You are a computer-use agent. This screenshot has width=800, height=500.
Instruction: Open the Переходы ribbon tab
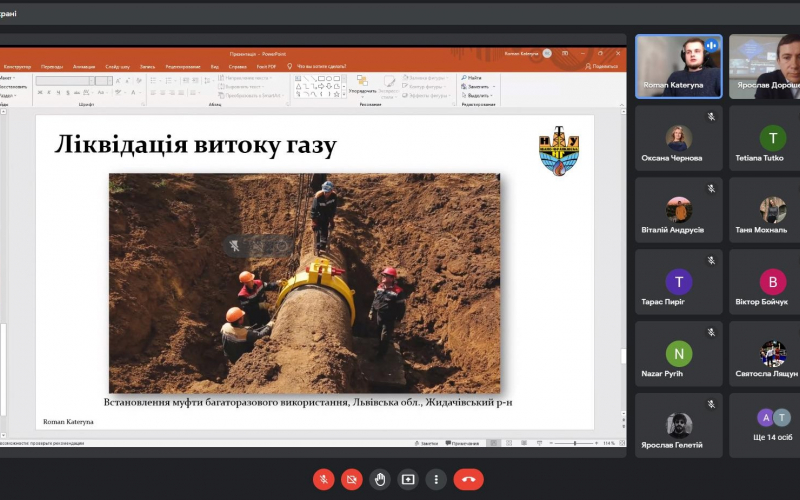(52, 67)
